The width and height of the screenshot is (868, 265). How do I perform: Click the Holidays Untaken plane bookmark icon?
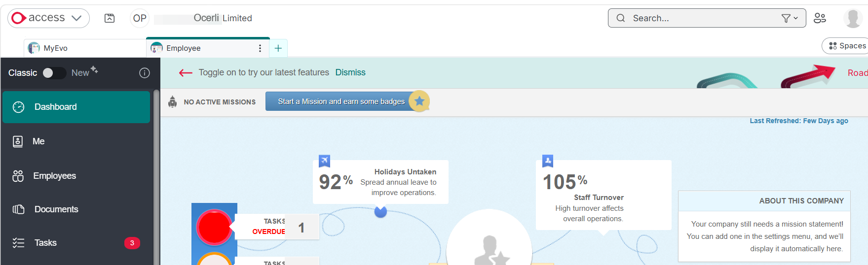pos(324,161)
